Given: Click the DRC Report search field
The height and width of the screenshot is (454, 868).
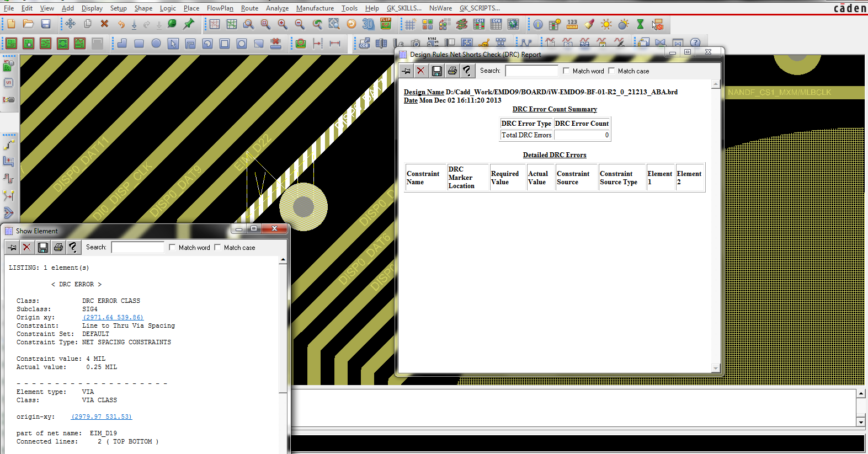Looking at the screenshot, I should coord(531,71).
